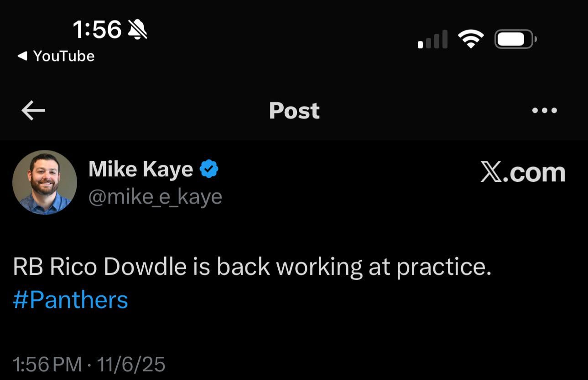588x380 pixels.
Task: Tap the Wi-Fi icon in the status bar
Action: 470,38
